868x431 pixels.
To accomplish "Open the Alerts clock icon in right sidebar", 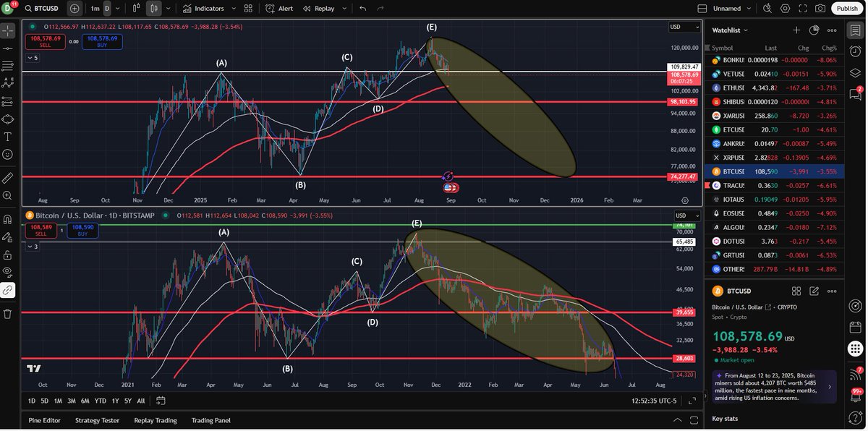I will click(x=855, y=52).
